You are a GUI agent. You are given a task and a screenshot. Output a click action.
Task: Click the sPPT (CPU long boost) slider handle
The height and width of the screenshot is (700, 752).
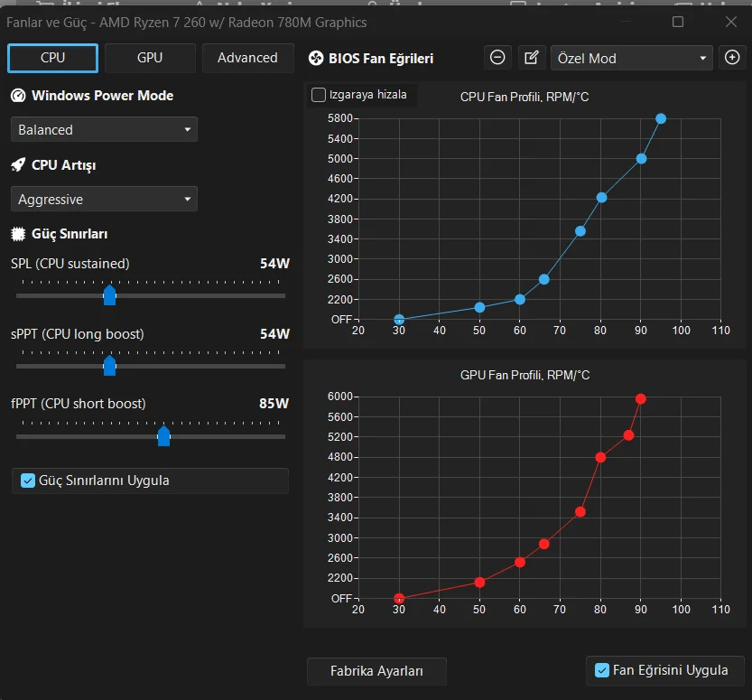coord(110,366)
